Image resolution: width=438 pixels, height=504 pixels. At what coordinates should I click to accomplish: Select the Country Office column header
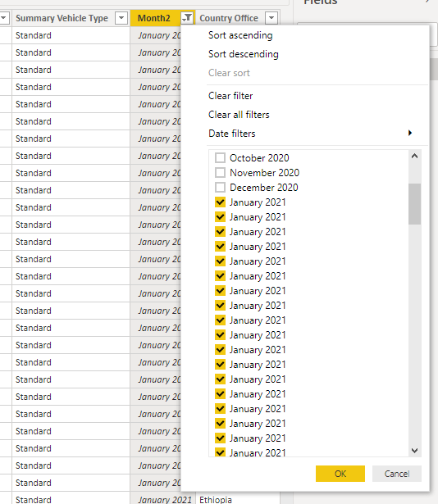[x=229, y=18]
